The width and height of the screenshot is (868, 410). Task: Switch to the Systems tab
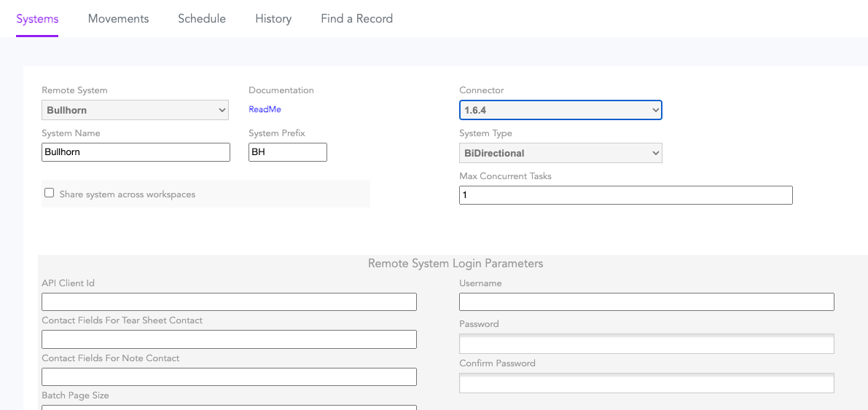click(x=37, y=18)
